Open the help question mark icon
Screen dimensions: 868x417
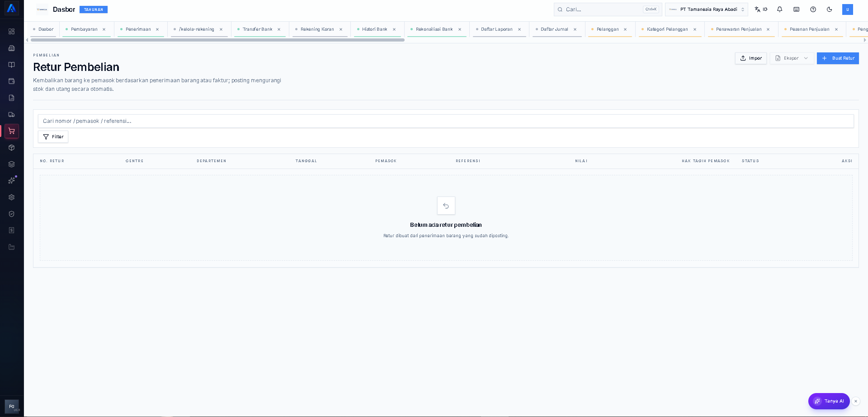point(813,9)
